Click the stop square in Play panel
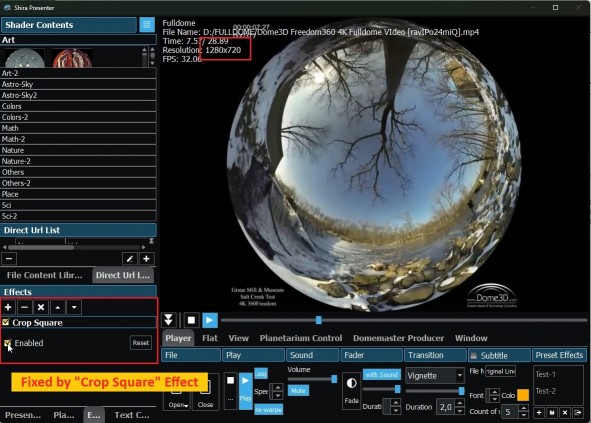This screenshot has width=591, height=423. tap(230, 380)
